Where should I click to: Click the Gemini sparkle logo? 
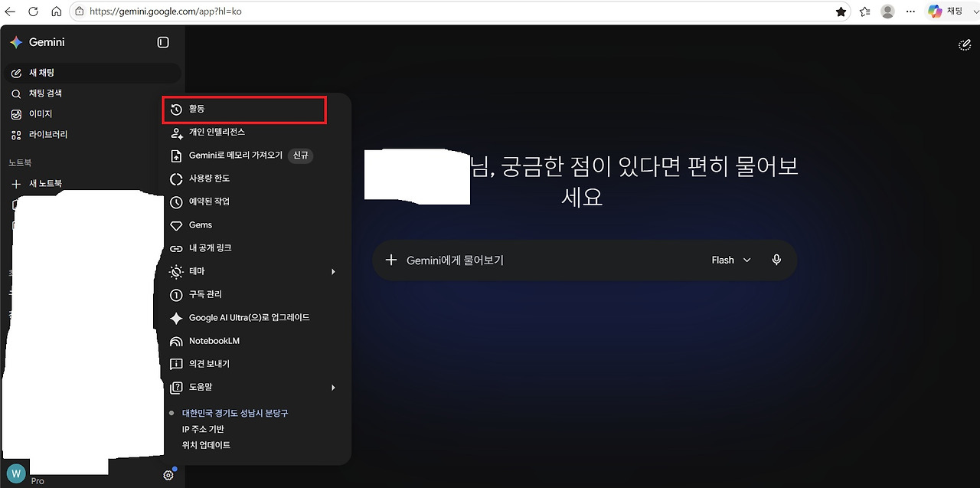click(x=16, y=42)
